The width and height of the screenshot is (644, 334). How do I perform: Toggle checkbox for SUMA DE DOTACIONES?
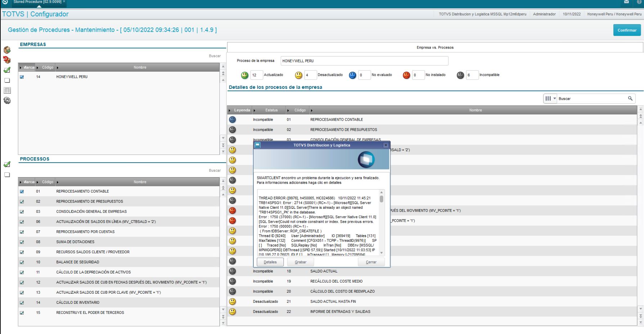(x=22, y=242)
